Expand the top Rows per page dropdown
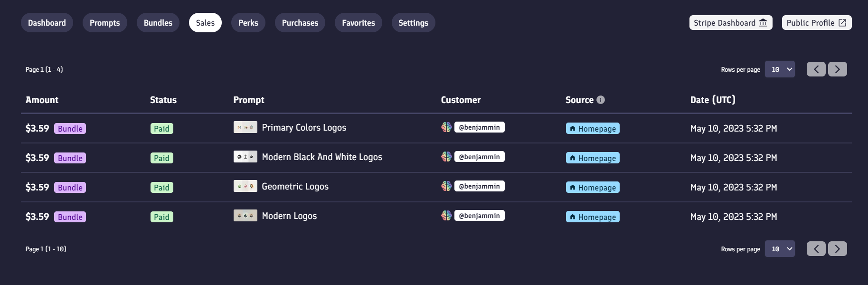The height and width of the screenshot is (285, 868). click(x=780, y=69)
